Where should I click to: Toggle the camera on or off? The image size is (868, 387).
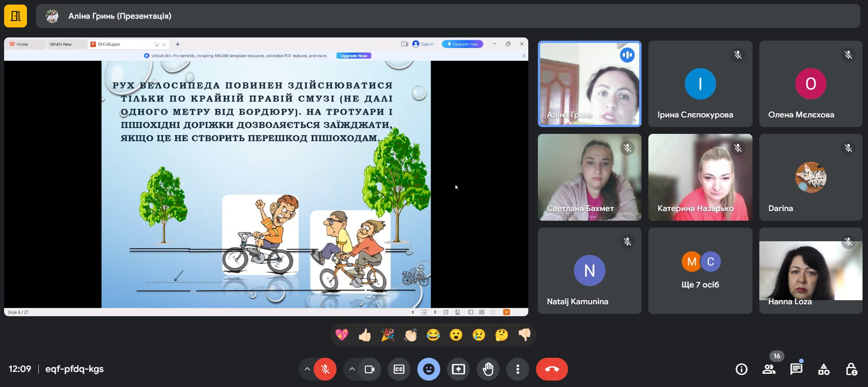tap(369, 369)
